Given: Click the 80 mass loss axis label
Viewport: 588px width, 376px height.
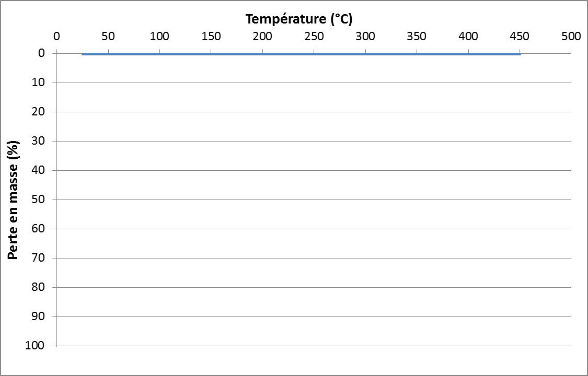Looking at the screenshot, I should [43, 287].
